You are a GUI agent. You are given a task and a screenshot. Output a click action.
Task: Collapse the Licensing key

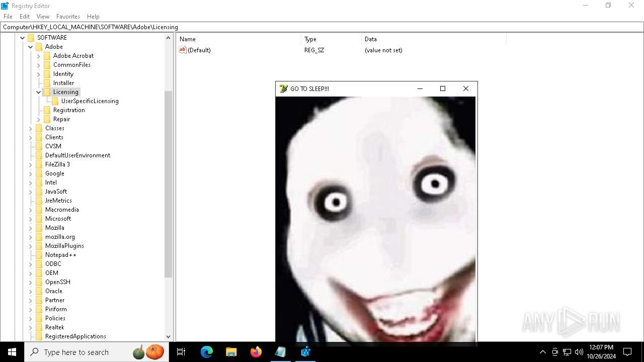[x=39, y=92]
